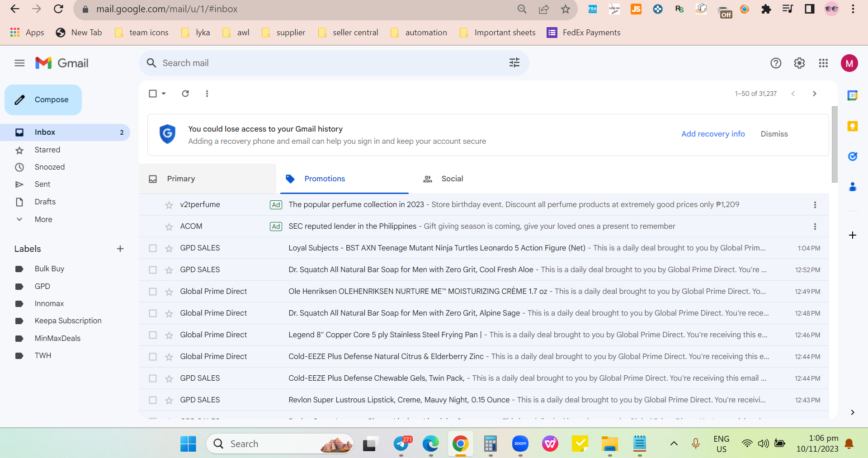Viewport: 868px width, 458px height.
Task: Select the Loyal Subjects email checkbox
Action: tap(153, 248)
